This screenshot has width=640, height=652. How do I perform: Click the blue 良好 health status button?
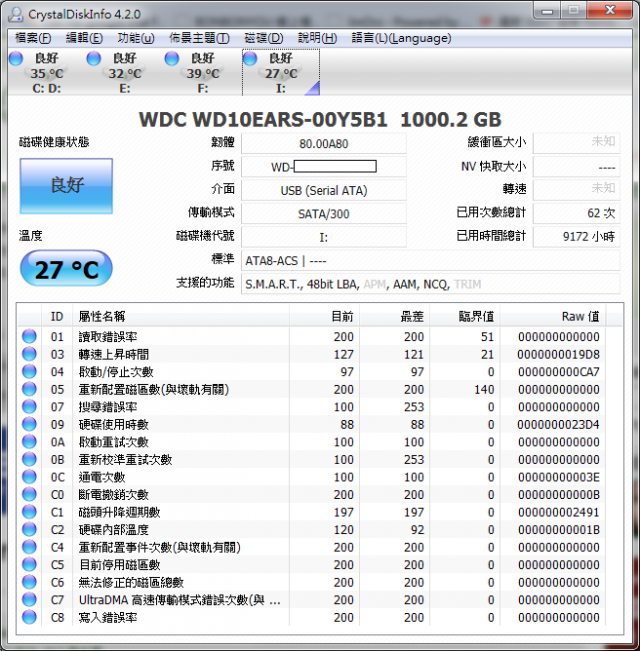pos(66,186)
